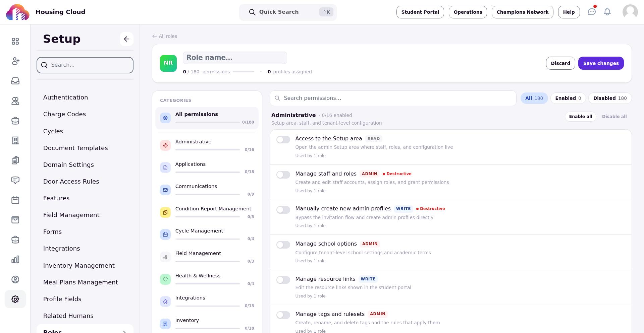Toggle Access to the Setup area permission
This screenshot has width=644, height=333.
[x=283, y=139]
